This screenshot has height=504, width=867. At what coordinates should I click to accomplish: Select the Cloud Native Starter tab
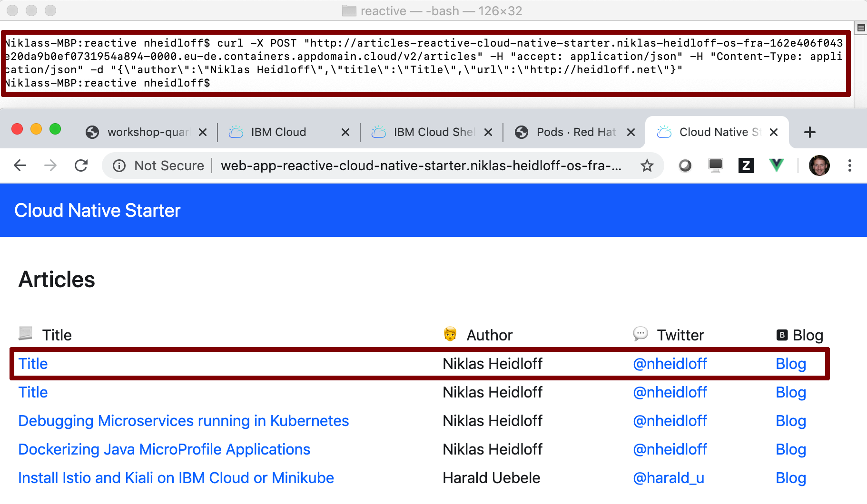pos(717,132)
